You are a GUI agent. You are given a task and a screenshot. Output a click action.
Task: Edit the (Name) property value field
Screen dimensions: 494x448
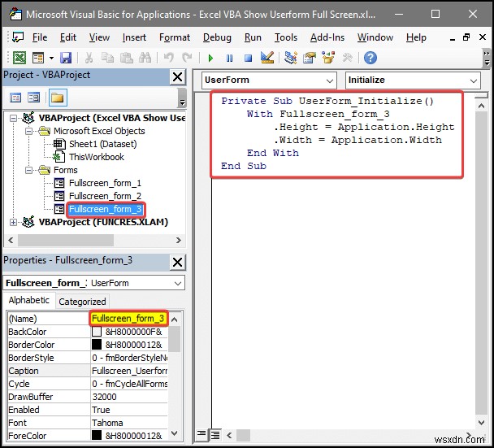[128, 319]
